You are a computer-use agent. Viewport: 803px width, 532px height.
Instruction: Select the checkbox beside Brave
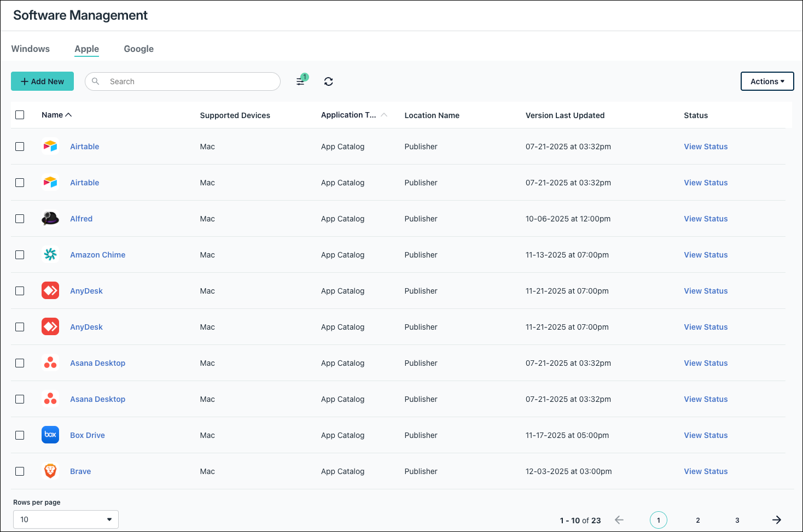click(x=20, y=471)
